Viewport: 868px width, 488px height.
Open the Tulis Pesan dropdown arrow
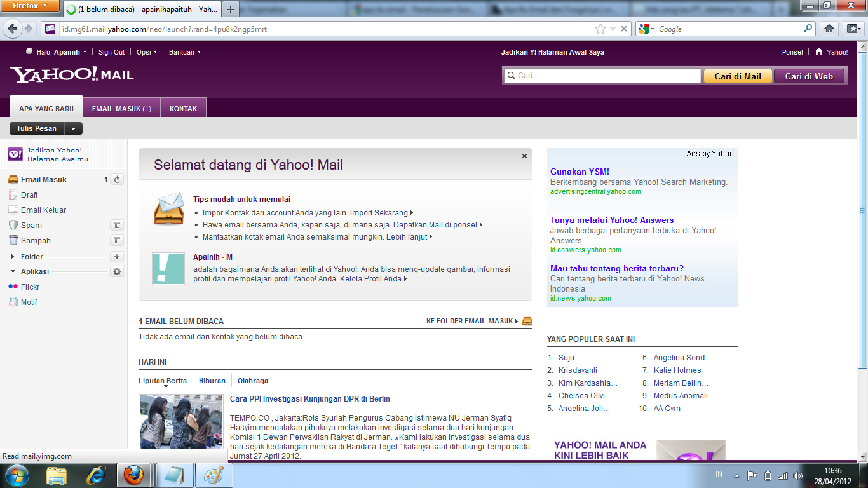point(74,128)
